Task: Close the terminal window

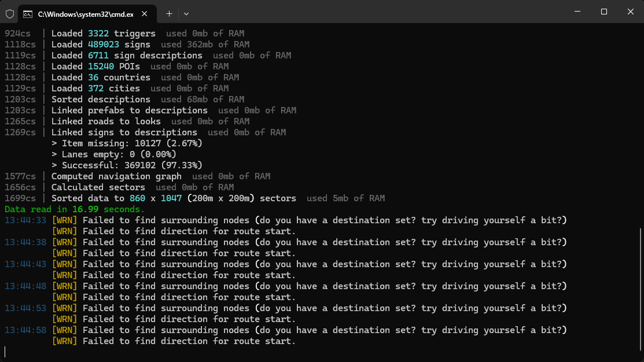Action: coord(631,12)
